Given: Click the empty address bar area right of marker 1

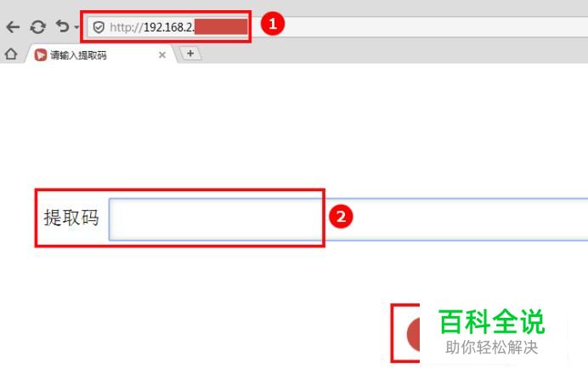Looking at the screenshot, I should tap(437, 26).
